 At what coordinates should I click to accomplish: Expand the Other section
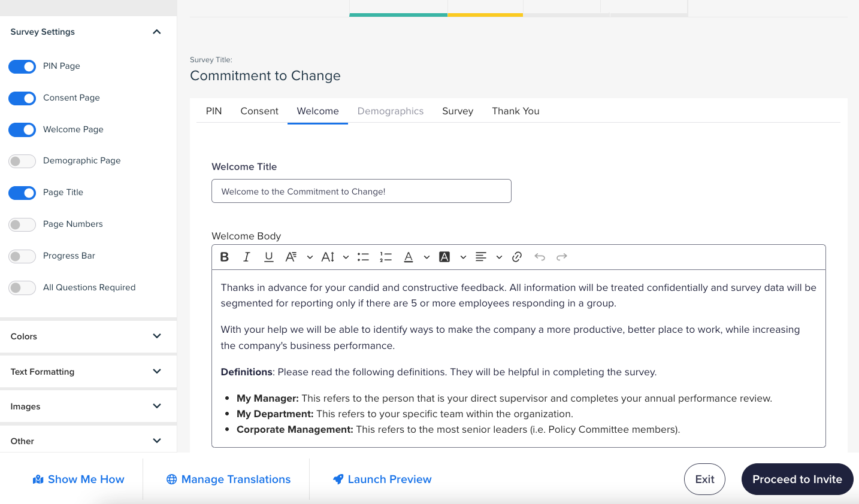pos(157,441)
